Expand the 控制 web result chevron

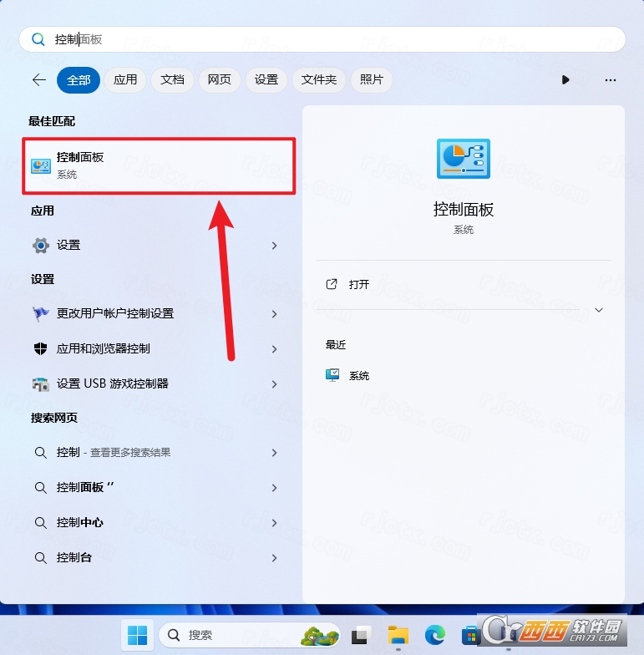click(274, 453)
